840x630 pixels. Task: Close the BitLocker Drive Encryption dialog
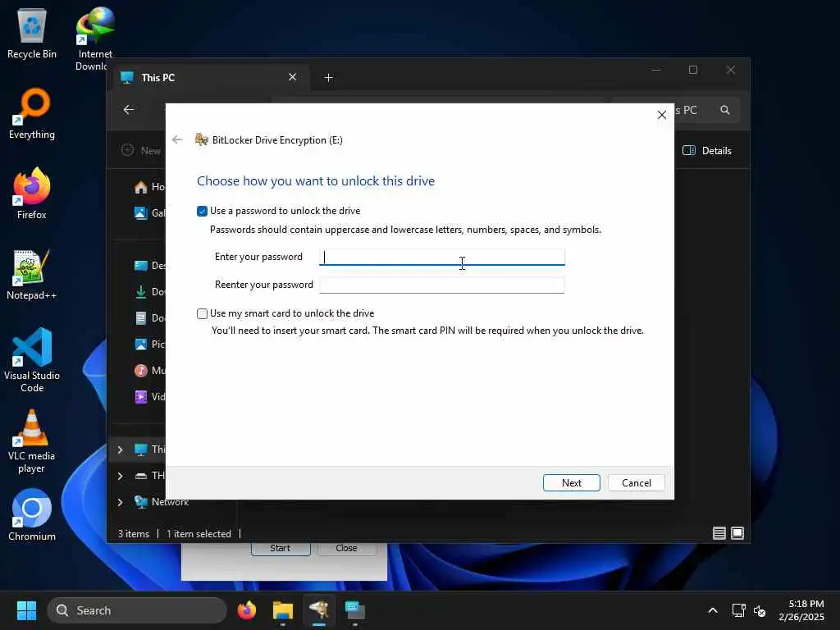tap(662, 115)
